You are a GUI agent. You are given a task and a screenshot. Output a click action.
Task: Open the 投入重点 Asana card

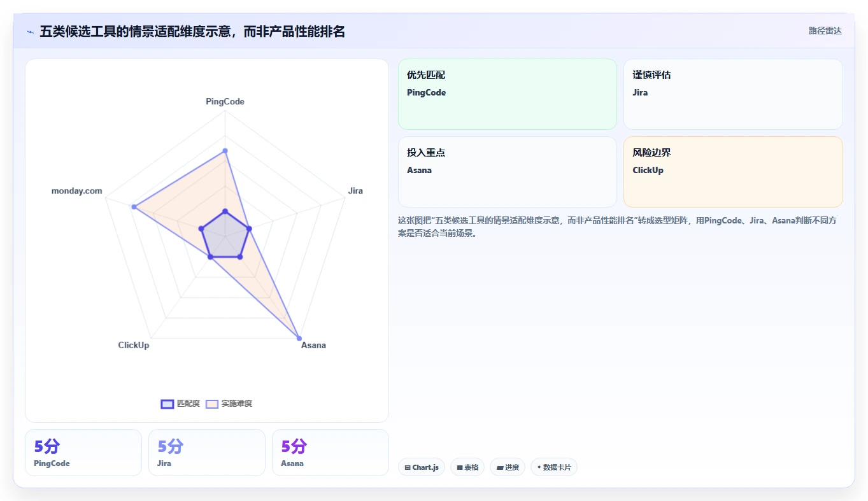coord(508,172)
